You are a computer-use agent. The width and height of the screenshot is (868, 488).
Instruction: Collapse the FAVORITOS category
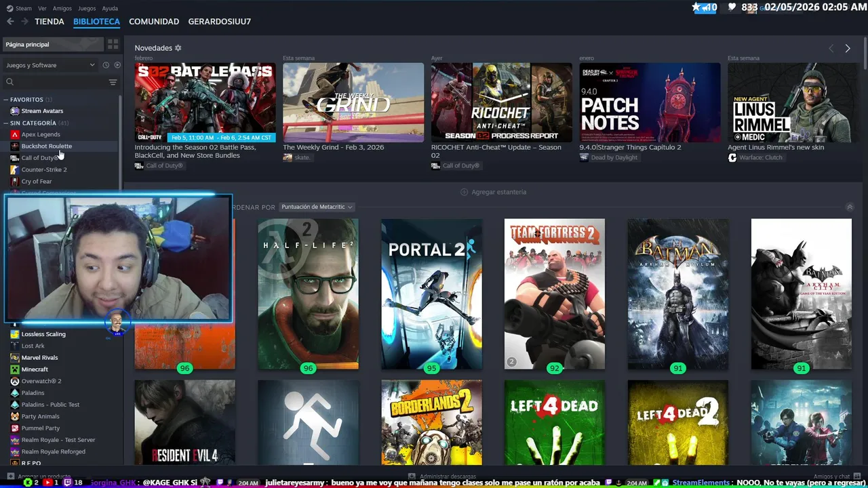(6, 100)
